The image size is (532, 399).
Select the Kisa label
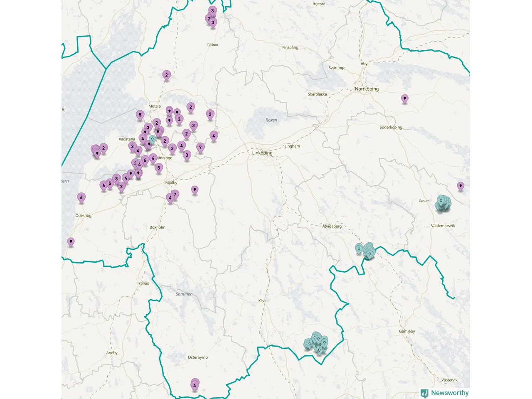[x=262, y=301]
